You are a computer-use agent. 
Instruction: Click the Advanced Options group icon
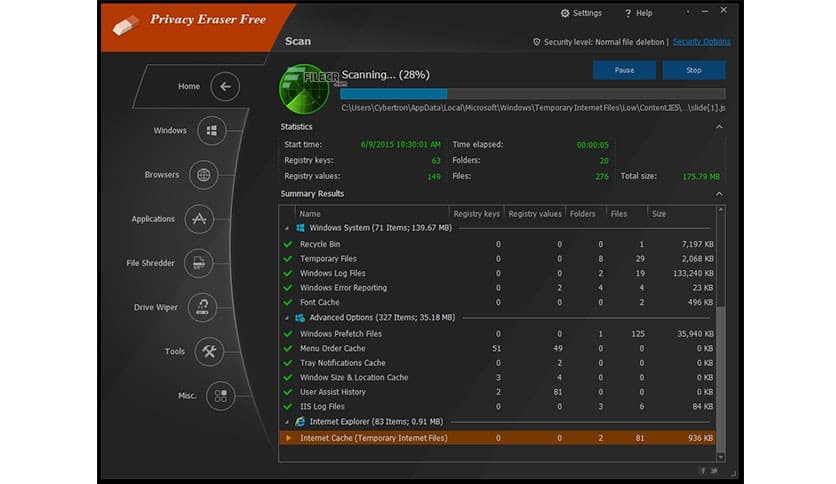pos(300,318)
